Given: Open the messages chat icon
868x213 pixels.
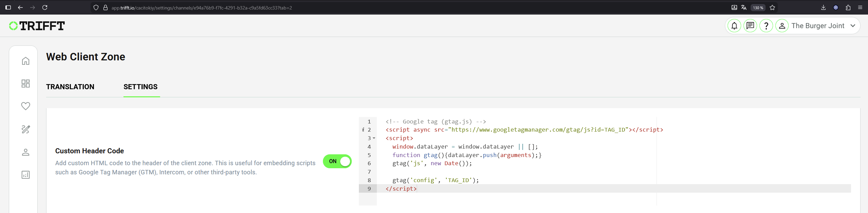Looking at the screenshot, I should pos(750,26).
